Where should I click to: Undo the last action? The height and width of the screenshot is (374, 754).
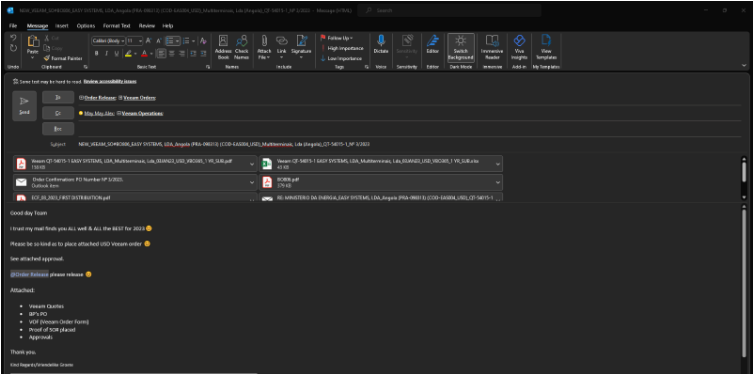pos(13,37)
